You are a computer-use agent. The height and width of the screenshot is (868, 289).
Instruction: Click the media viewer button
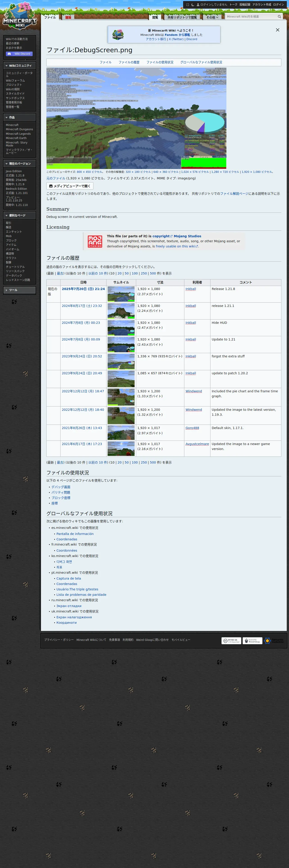[70, 186]
